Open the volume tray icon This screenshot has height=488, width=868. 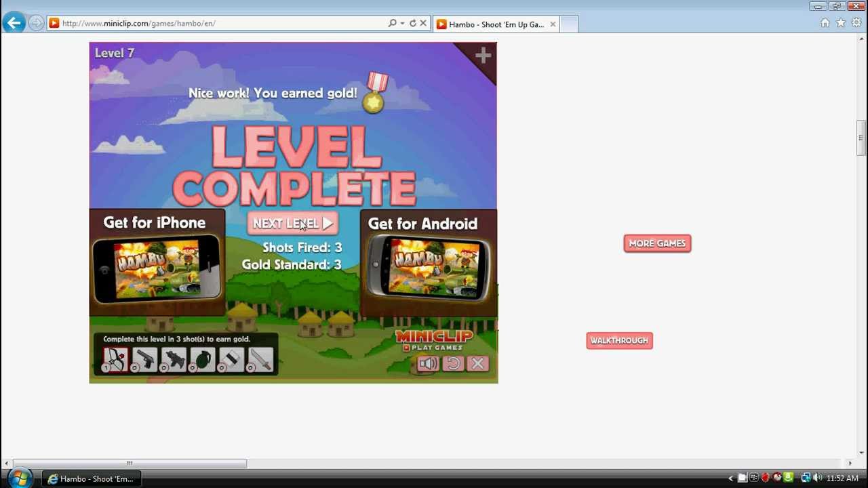tap(817, 478)
